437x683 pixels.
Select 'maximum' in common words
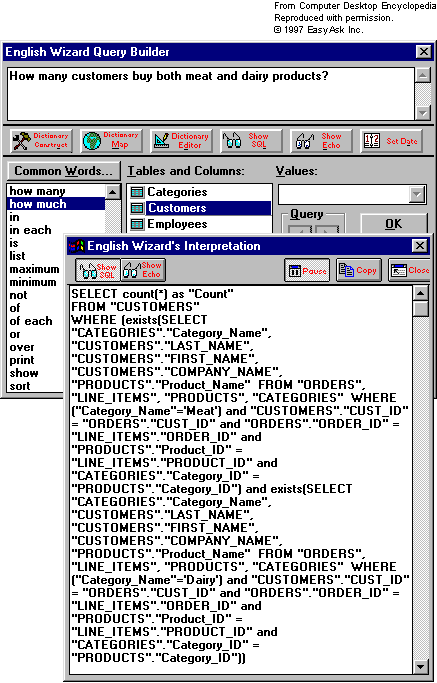click(34, 269)
